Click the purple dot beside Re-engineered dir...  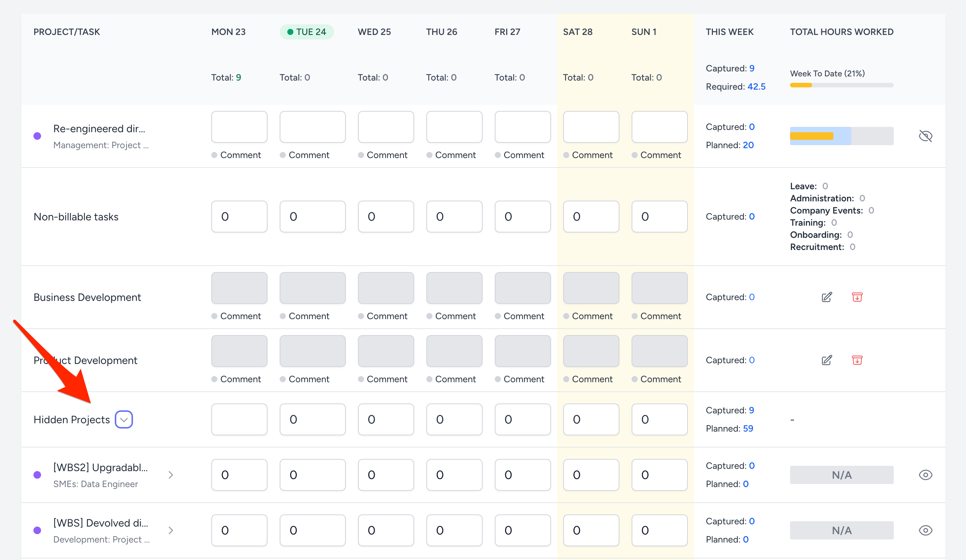click(x=37, y=136)
